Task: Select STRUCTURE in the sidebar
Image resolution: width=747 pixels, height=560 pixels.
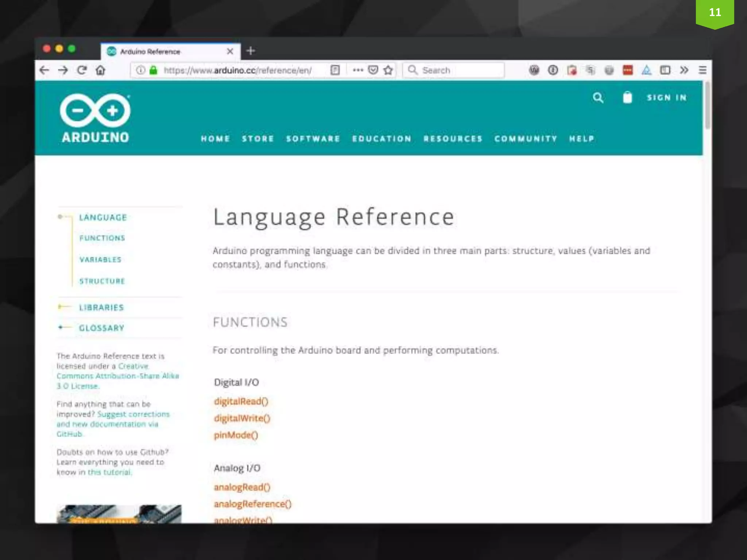Action: coord(102,281)
